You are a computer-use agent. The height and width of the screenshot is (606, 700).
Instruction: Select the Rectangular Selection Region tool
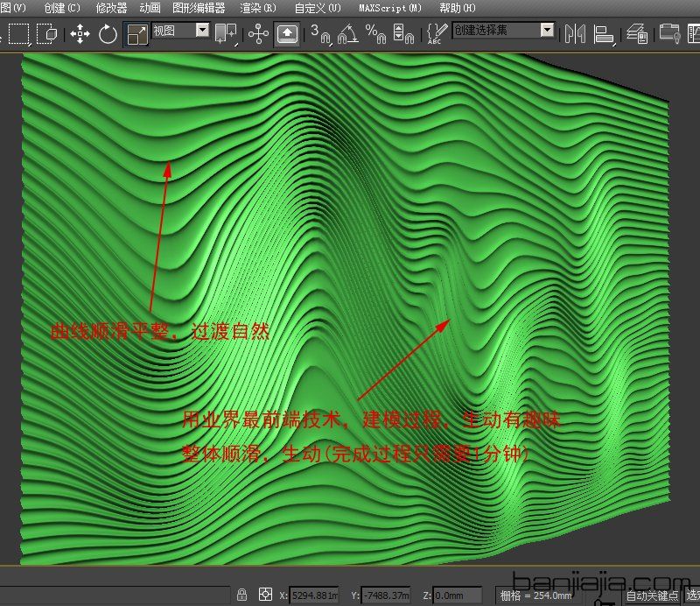18,34
